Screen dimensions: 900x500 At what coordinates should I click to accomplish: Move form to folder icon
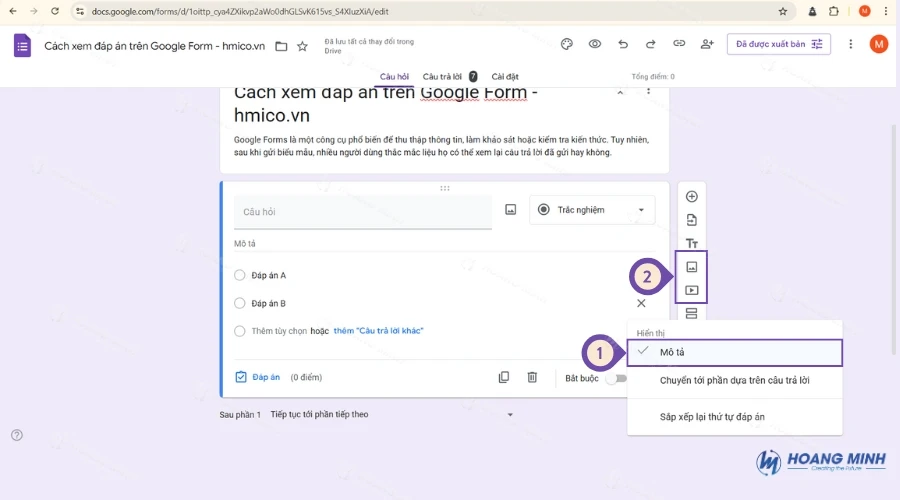tap(281, 46)
